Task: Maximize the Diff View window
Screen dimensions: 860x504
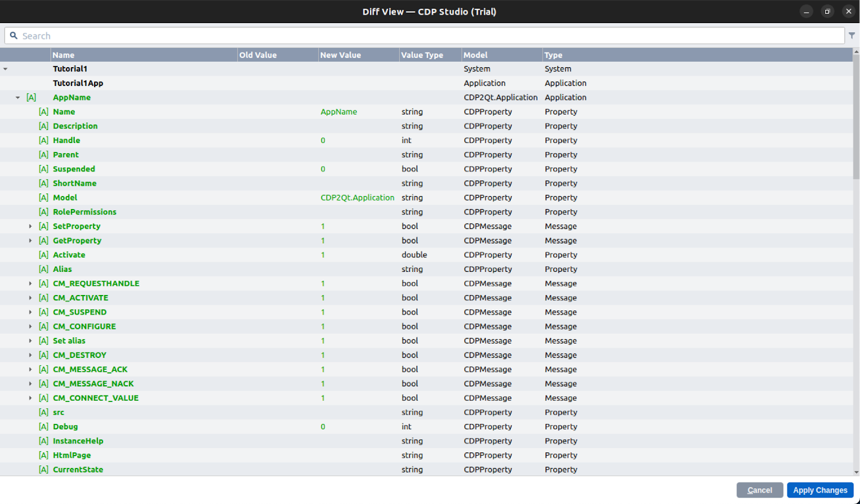Action: pos(827,11)
